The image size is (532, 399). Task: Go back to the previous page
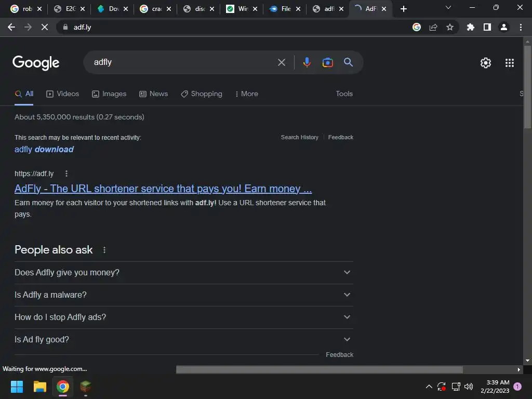pyautogui.click(x=11, y=27)
